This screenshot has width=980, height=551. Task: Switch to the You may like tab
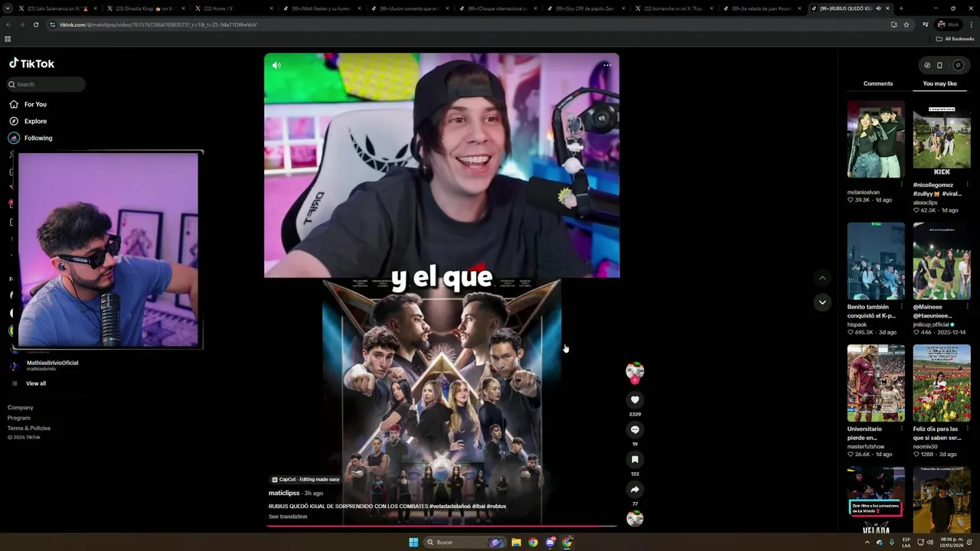tap(939, 83)
